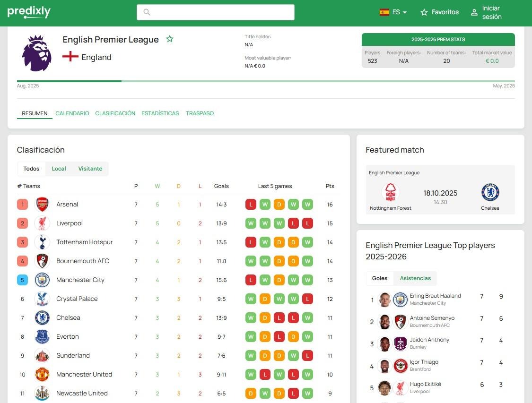The height and width of the screenshot is (403, 532).
Task: Open Favoritos in the top bar
Action: pos(440,12)
